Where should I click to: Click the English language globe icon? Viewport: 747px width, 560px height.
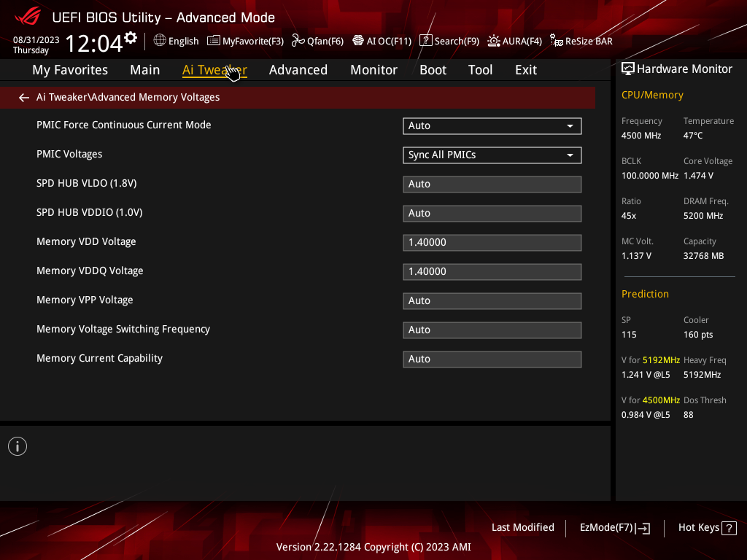(160, 41)
